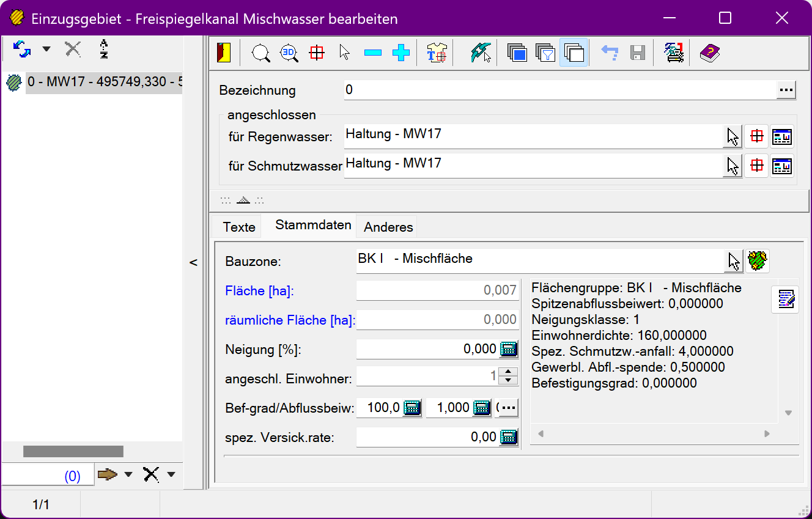Switch to the Texte tab
This screenshot has height=519, width=812.
click(x=239, y=227)
